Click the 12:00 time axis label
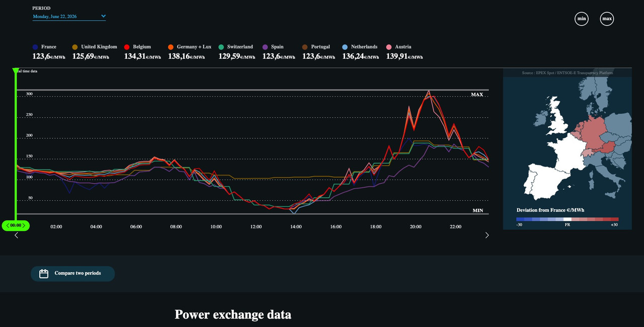This screenshot has width=644, height=327. point(256,227)
